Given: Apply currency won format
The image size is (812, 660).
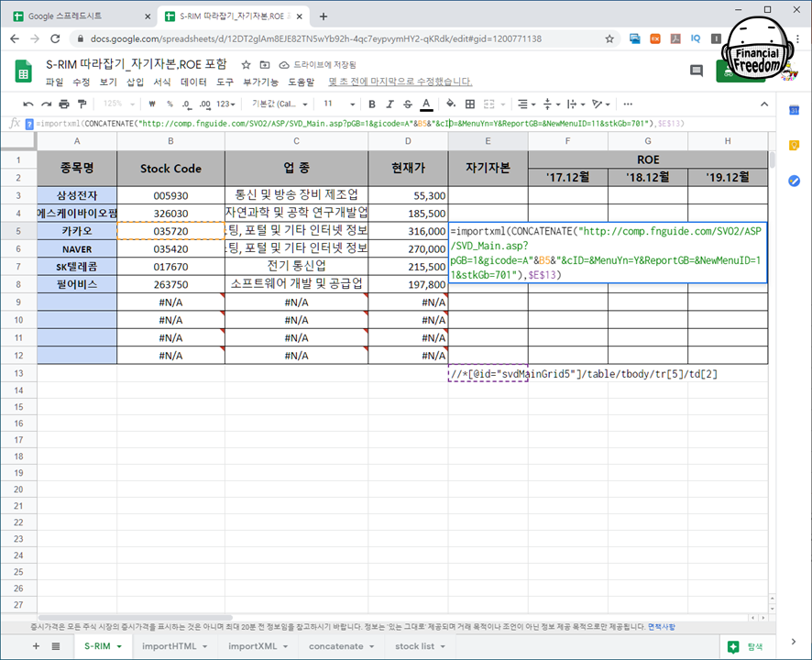Looking at the screenshot, I should (152, 104).
